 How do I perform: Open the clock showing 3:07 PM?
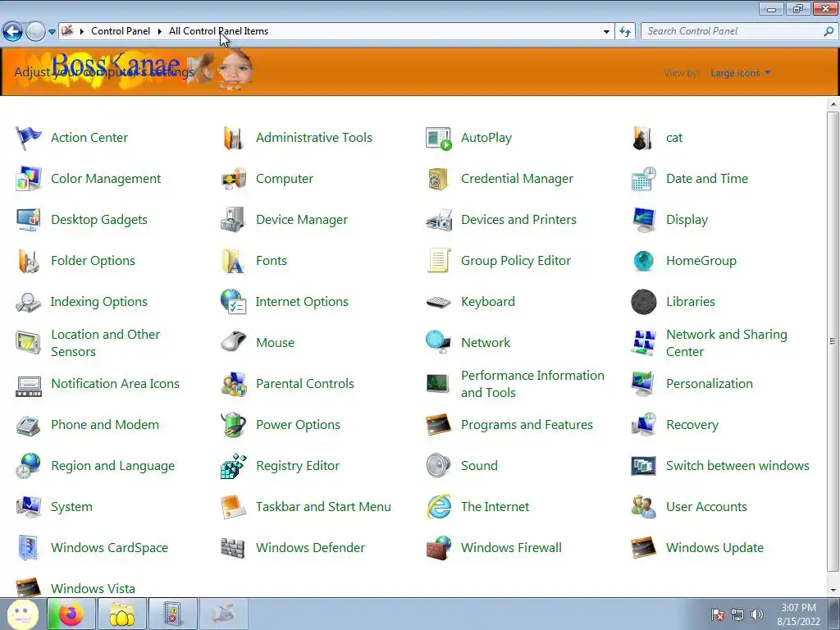tap(798, 614)
